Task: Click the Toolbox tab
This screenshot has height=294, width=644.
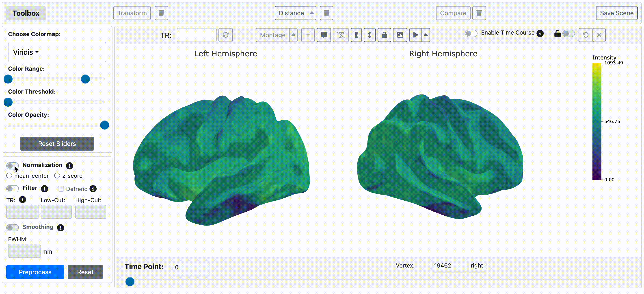Action: [26, 13]
